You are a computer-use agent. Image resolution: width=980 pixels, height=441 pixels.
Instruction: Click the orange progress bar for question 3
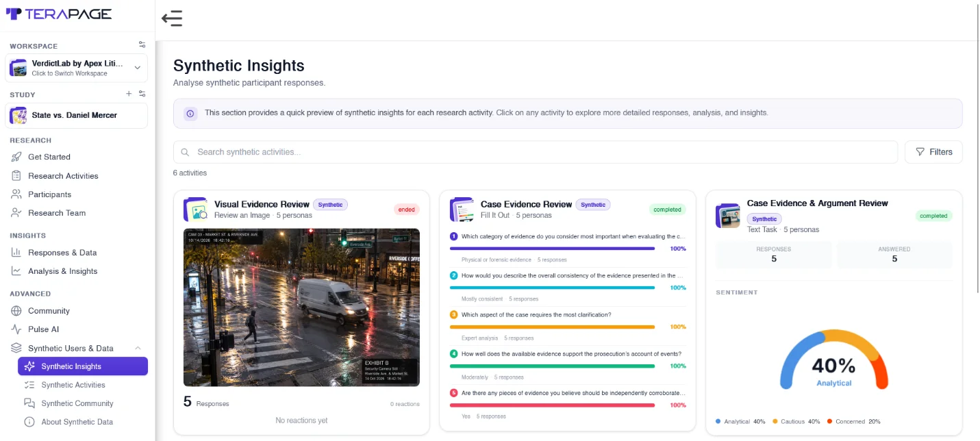[552, 327]
